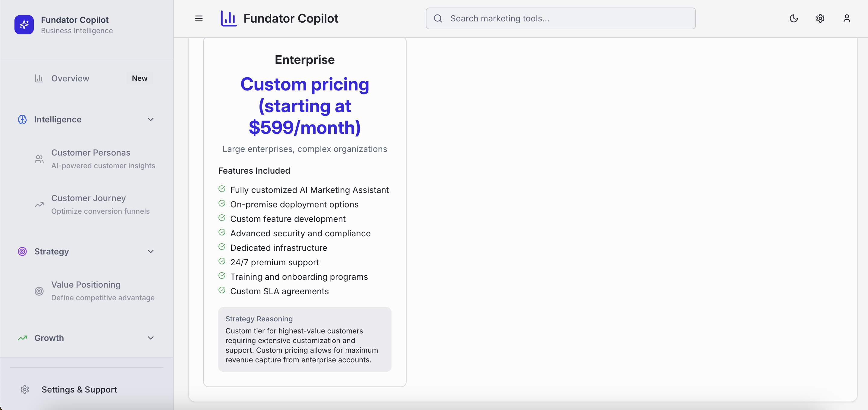Collapse the Intelligence section chevron
The width and height of the screenshot is (868, 410).
click(151, 119)
